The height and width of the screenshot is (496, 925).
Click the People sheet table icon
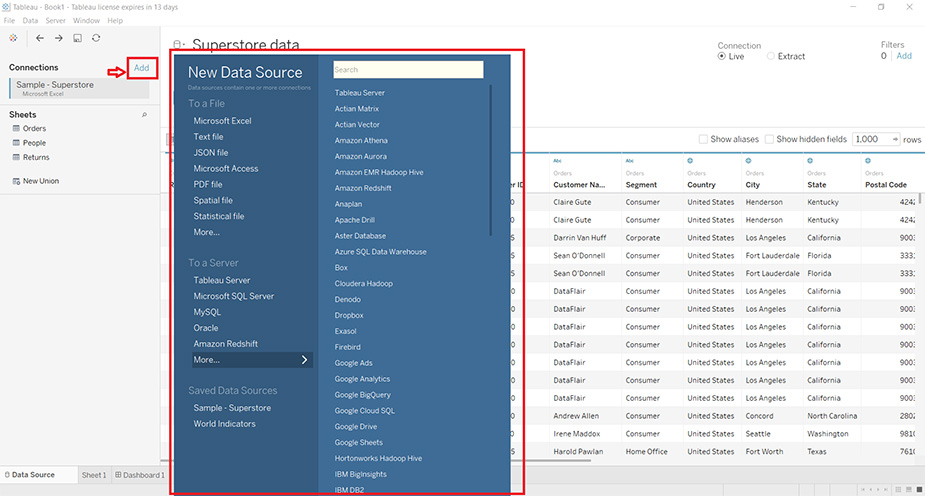tap(17, 143)
